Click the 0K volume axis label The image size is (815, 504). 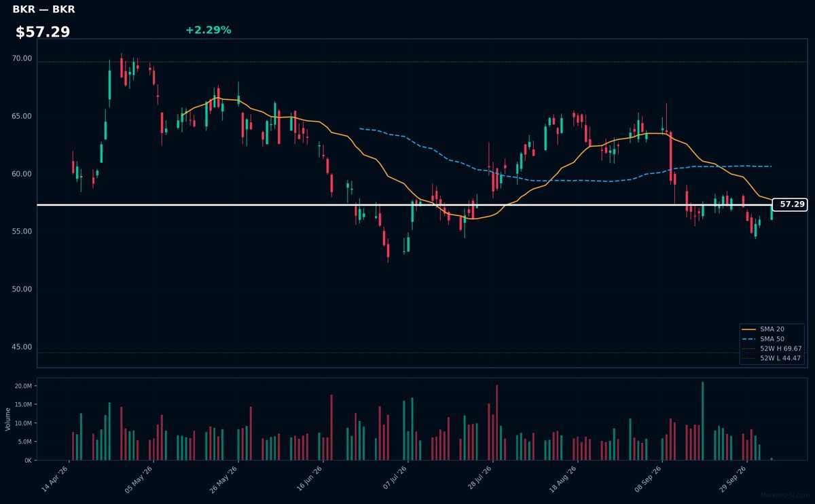(x=28, y=461)
